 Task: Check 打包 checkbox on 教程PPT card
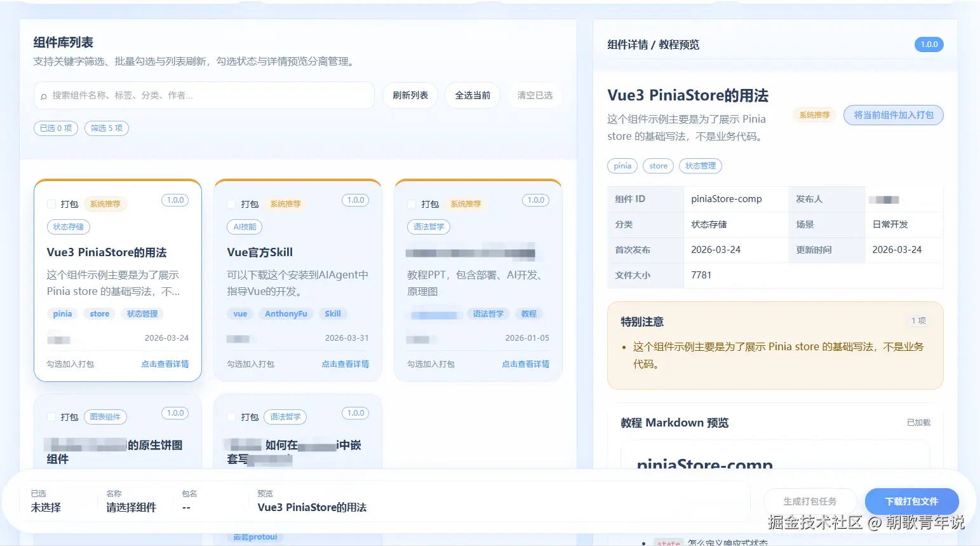point(412,204)
